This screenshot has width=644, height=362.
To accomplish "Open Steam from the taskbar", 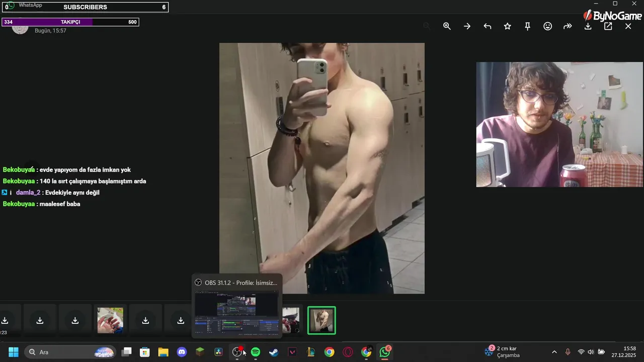I will point(274,352).
